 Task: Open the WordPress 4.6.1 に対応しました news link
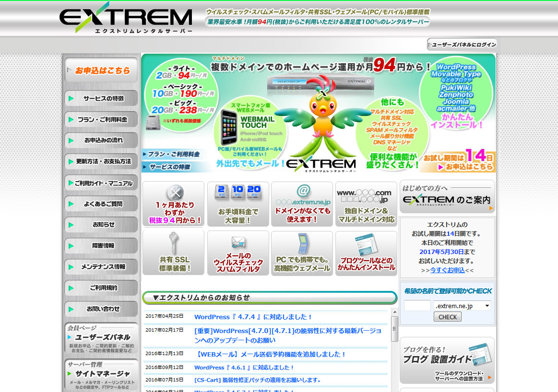(244, 368)
